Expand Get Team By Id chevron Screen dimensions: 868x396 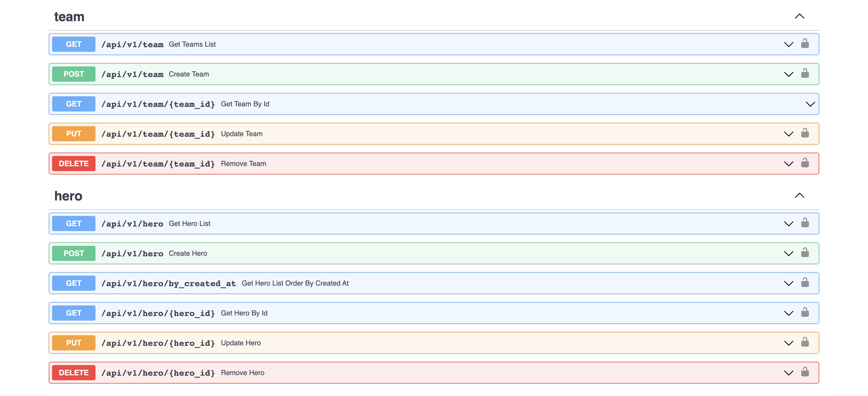tap(810, 104)
